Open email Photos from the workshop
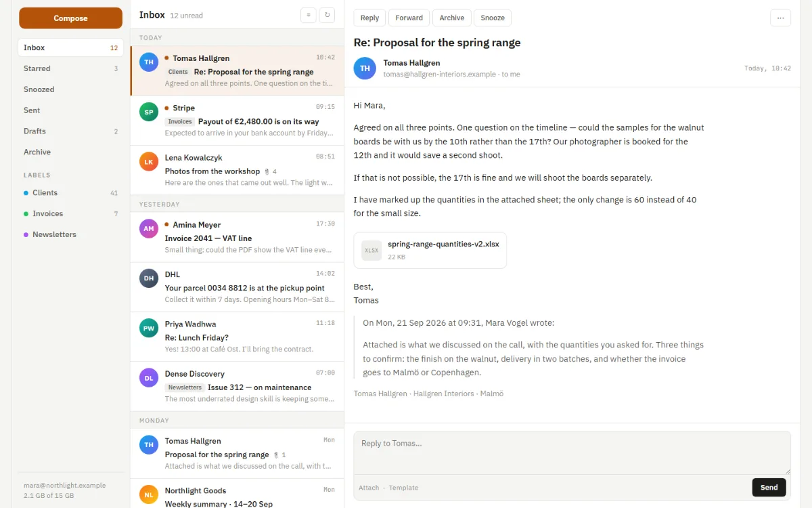Image resolution: width=812 pixels, height=508 pixels. [x=237, y=170]
